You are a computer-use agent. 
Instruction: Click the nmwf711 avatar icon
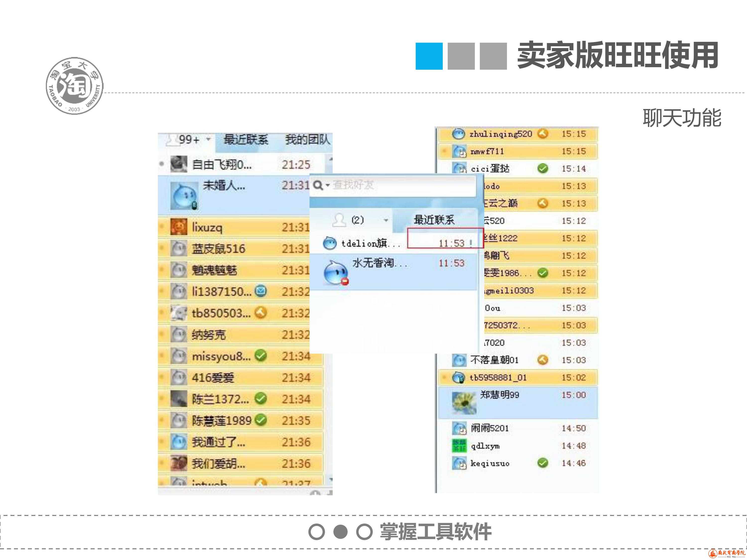point(459,151)
